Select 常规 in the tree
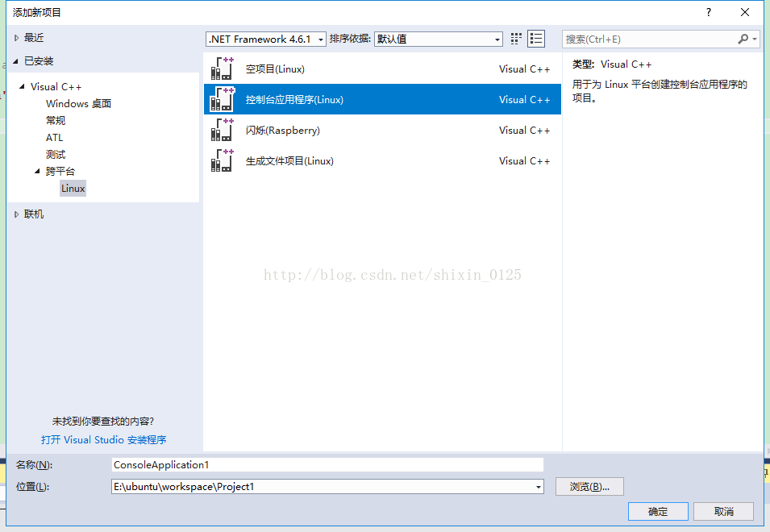Image resolution: width=770 pixels, height=532 pixels. 56,120
